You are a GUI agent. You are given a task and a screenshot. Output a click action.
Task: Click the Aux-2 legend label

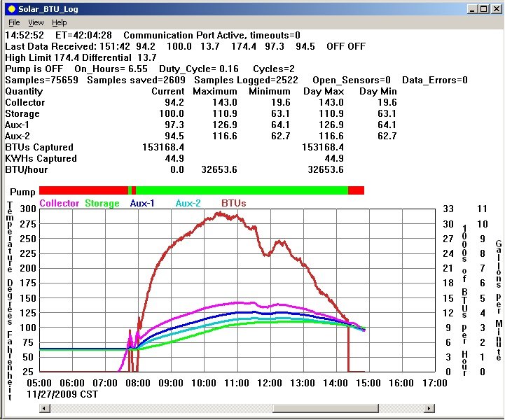tap(188, 203)
